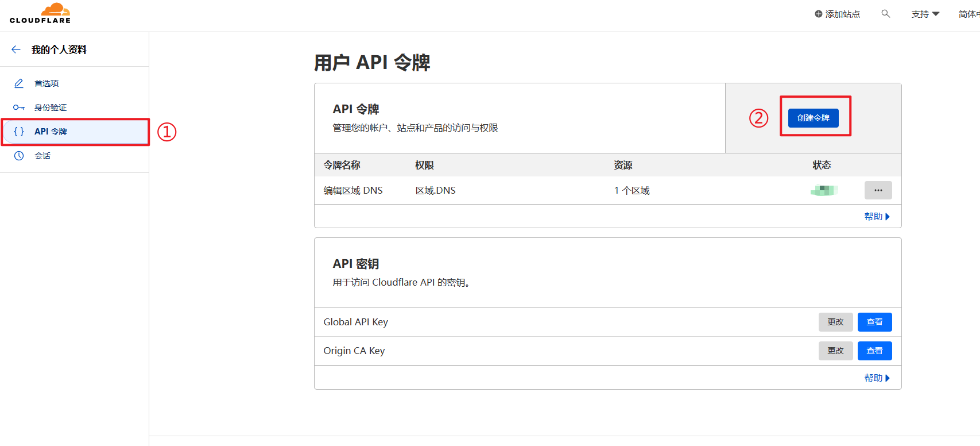Expand the 支持 dropdown

(x=925, y=14)
